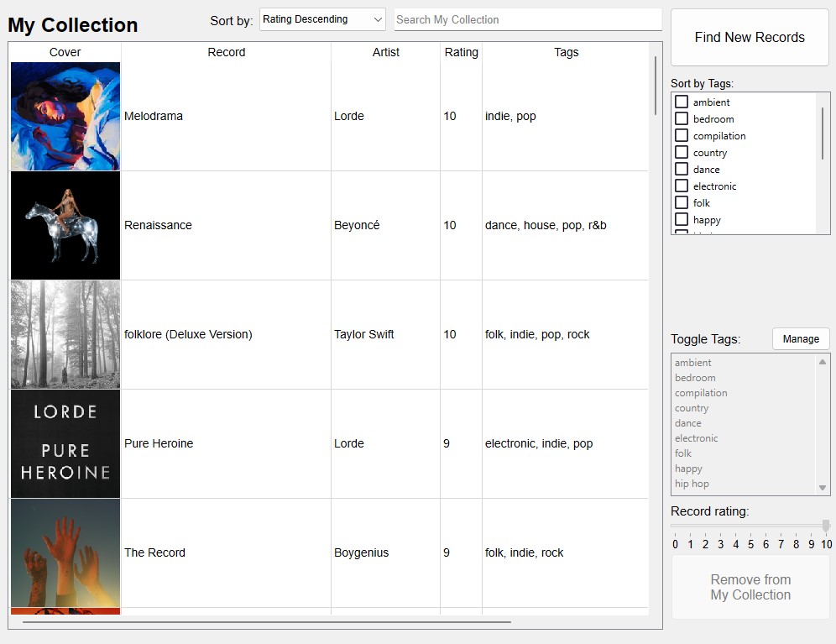This screenshot has height=644, width=836.
Task: Click the 'Renaissance' record name cell
Action: click(226, 225)
